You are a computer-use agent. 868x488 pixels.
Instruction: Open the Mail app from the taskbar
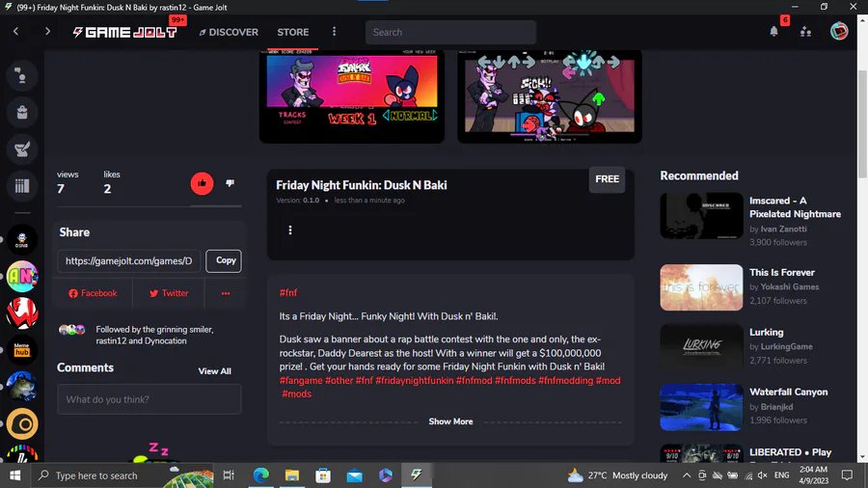(x=354, y=475)
